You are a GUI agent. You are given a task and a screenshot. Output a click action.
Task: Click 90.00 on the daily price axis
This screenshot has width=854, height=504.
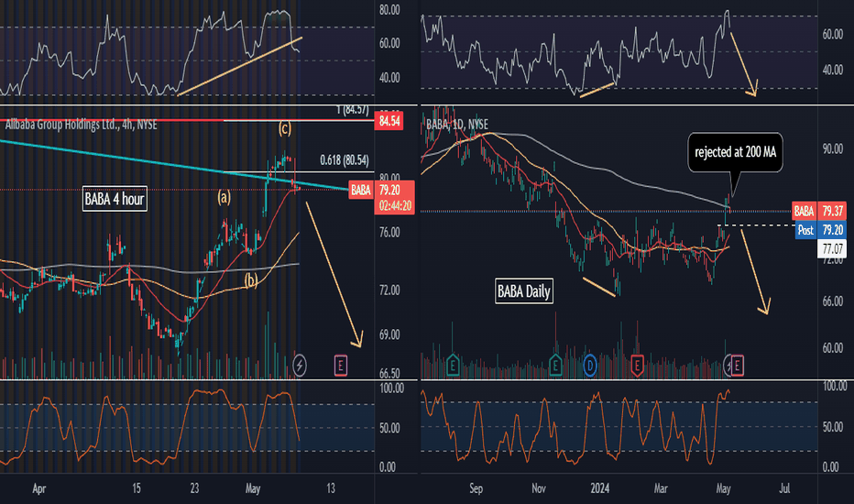833,149
